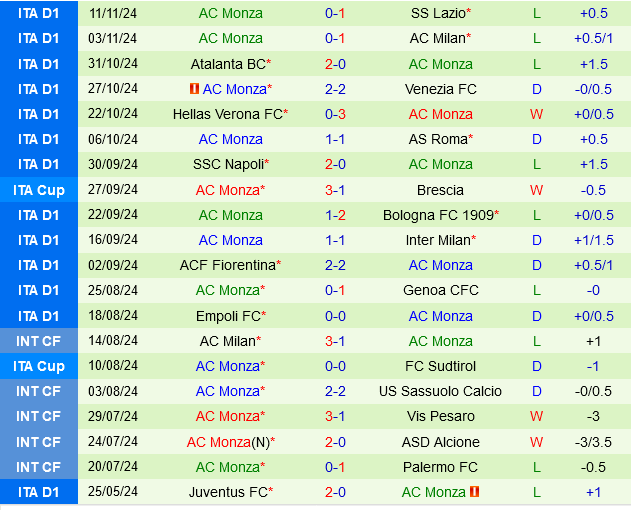Click the Palermo FC team name

pyautogui.click(x=440, y=467)
